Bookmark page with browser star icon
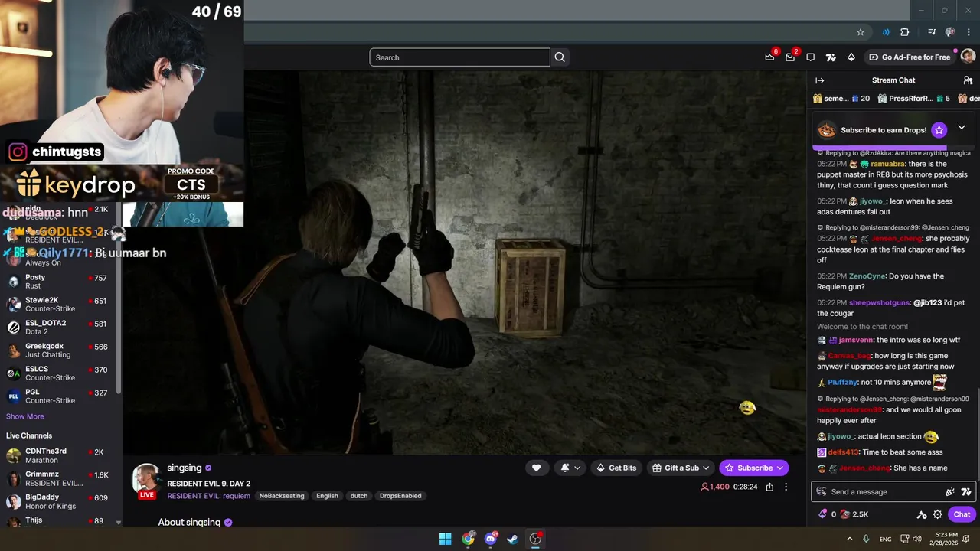Screen dimensions: 980x551 click(x=861, y=32)
